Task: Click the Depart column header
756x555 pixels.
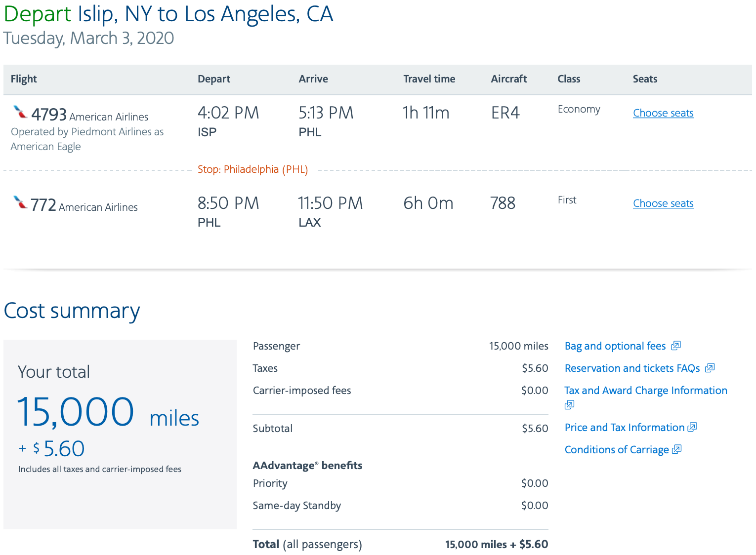Action: (x=214, y=79)
